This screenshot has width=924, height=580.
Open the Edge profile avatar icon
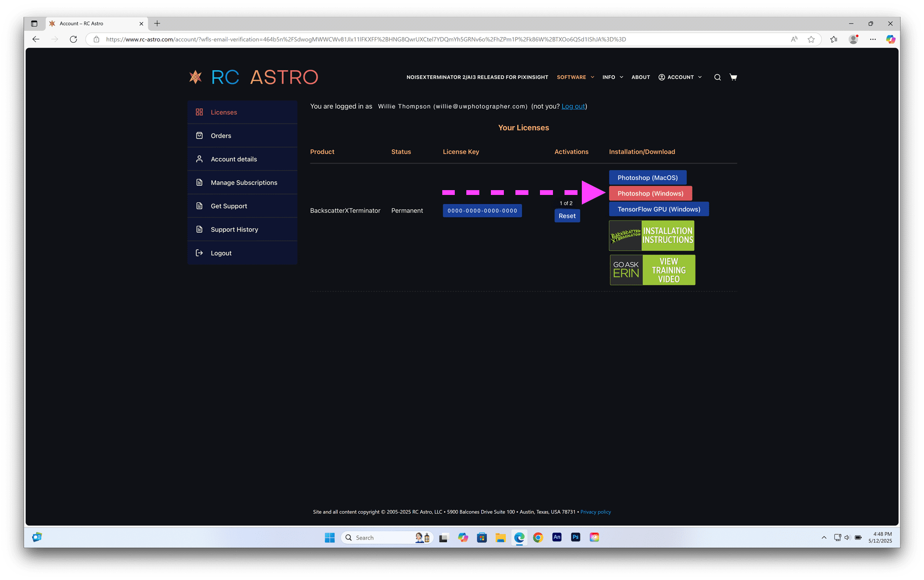point(854,39)
